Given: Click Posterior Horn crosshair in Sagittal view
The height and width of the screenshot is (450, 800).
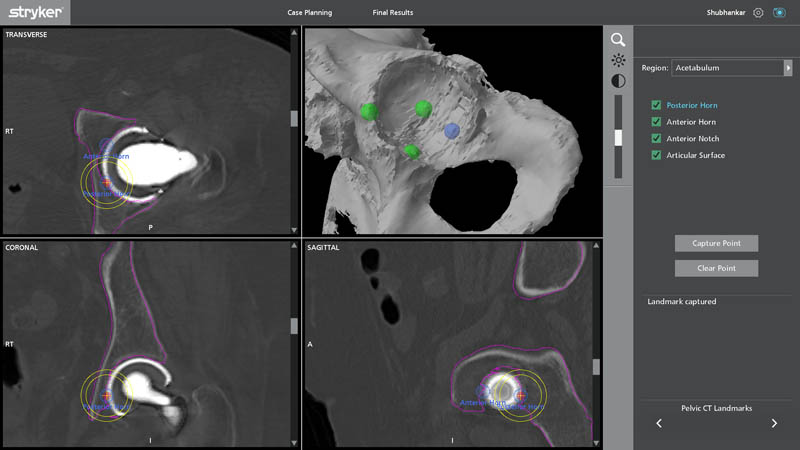Looking at the screenshot, I should click(520, 395).
